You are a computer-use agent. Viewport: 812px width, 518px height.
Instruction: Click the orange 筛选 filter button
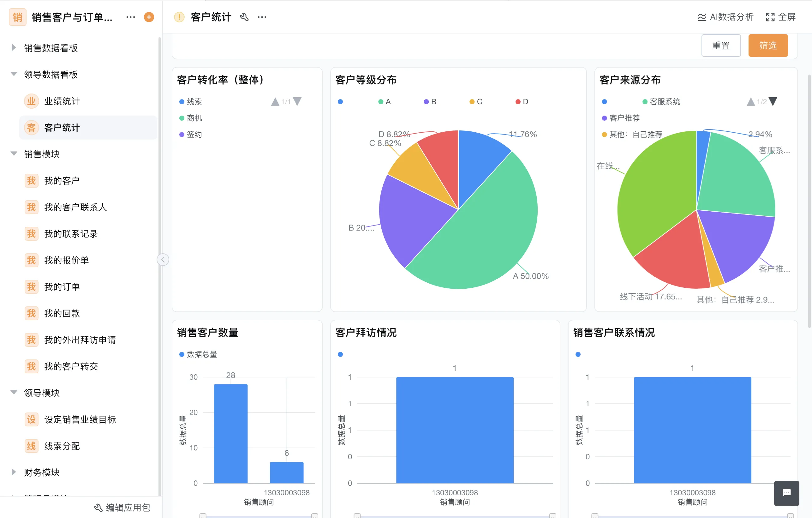click(x=768, y=45)
